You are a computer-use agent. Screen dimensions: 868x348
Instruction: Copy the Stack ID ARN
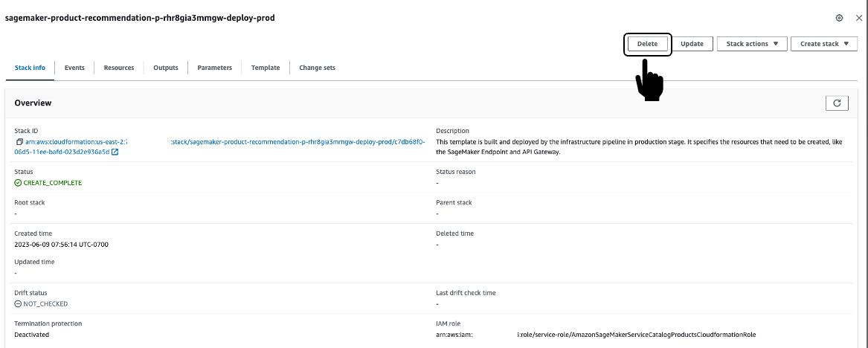pos(20,142)
